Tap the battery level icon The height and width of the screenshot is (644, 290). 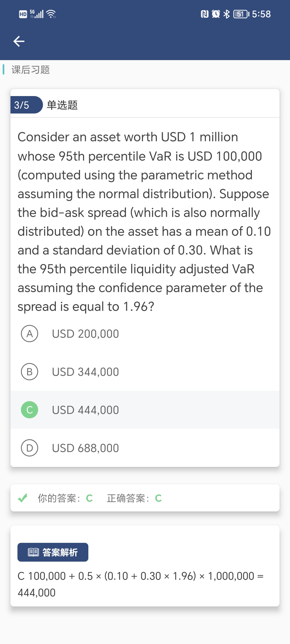point(241,14)
